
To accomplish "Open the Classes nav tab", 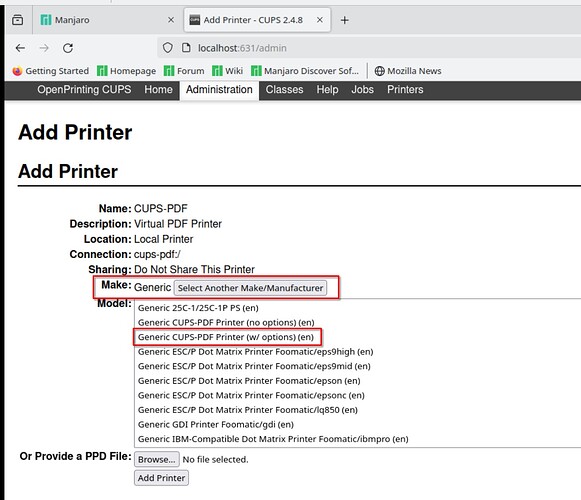I will tap(284, 90).
